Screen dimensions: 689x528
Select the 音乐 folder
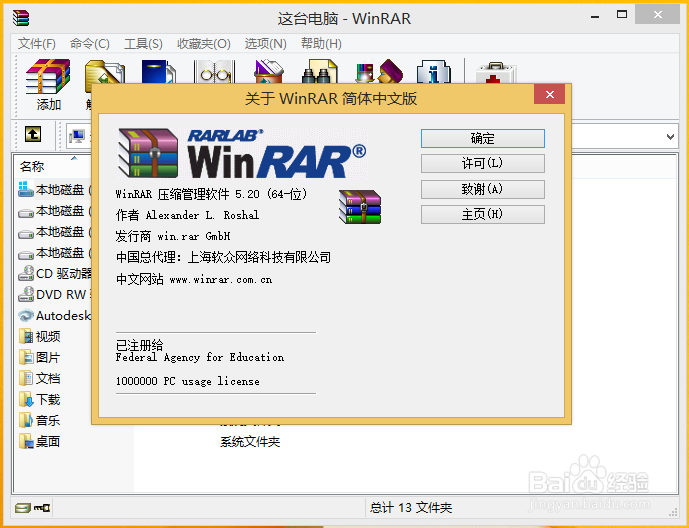pyautogui.click(x=40, y=421)
